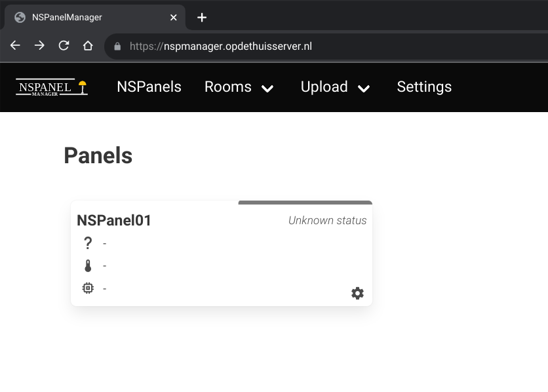
Task: Open the NSPanel01 panel name link
Action: 113,220
